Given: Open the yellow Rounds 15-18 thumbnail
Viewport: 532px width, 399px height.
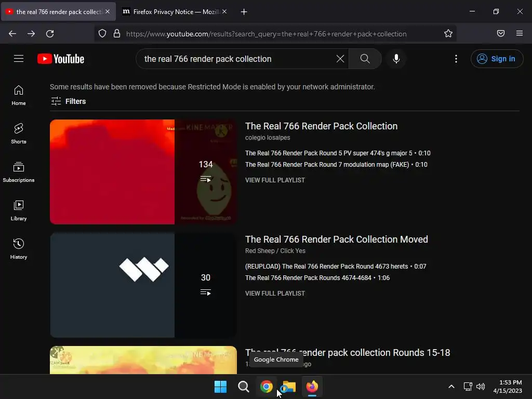Looking at the screenshot, I should click(x=143, y=360).
